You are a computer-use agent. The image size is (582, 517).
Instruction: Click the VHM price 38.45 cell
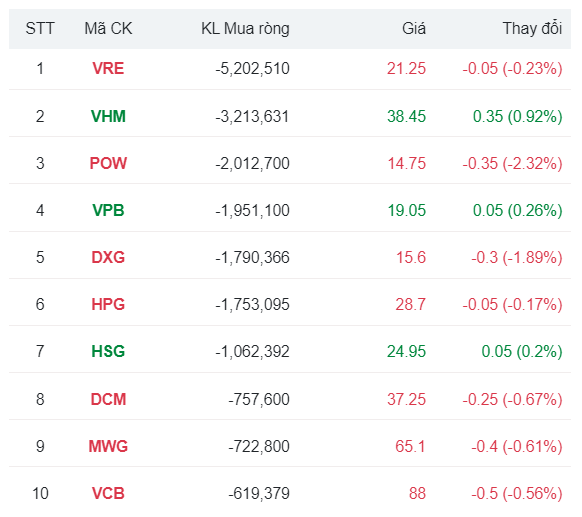coord(406,117)
